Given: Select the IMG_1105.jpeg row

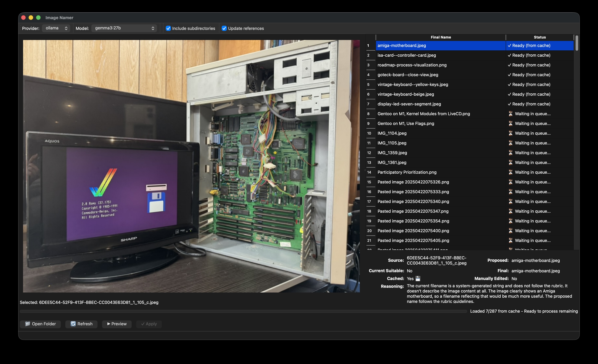Looking at the screenshot, I should 470,143.
